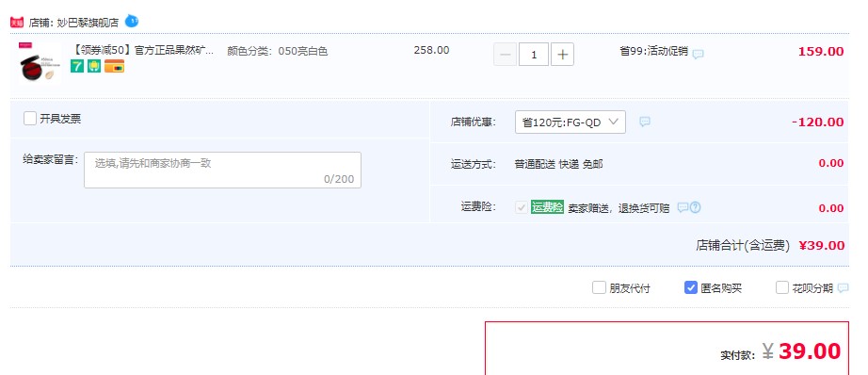Open product link 【领券减50】官方正品果然矿
Viewport: 868px width, 375px height.
[x=142, y=51]
